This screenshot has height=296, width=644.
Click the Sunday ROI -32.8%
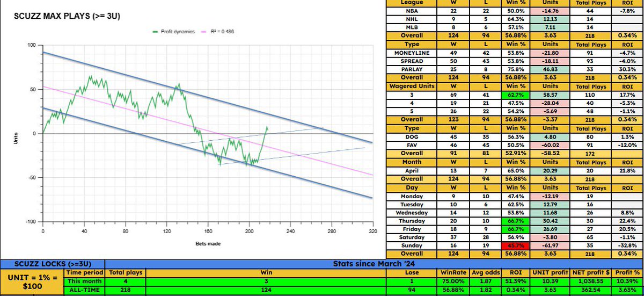[x=627, y=247]
